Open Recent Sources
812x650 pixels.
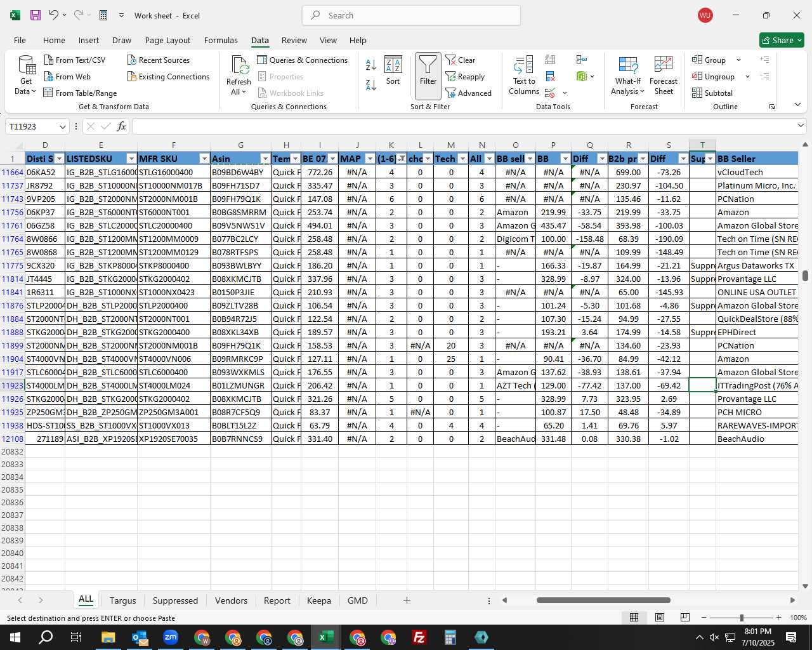click(x=158, y=60)
